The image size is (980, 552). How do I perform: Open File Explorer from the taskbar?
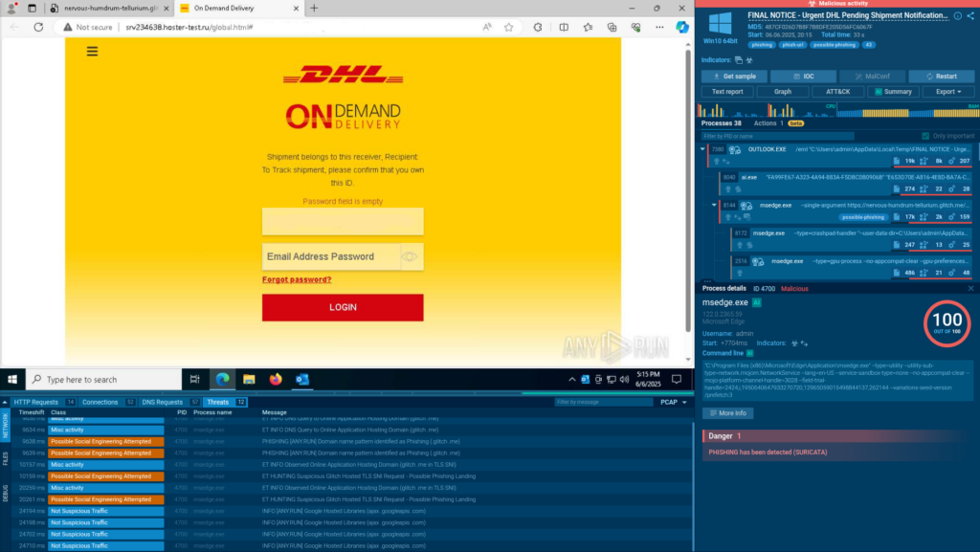[249, 380]
